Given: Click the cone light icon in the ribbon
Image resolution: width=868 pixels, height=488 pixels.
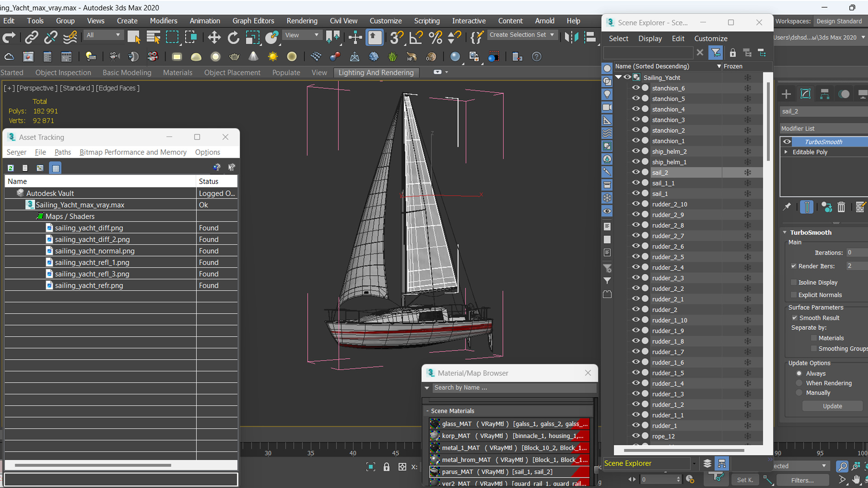Looking at the screenshot, I should click(x=254, y=56).
